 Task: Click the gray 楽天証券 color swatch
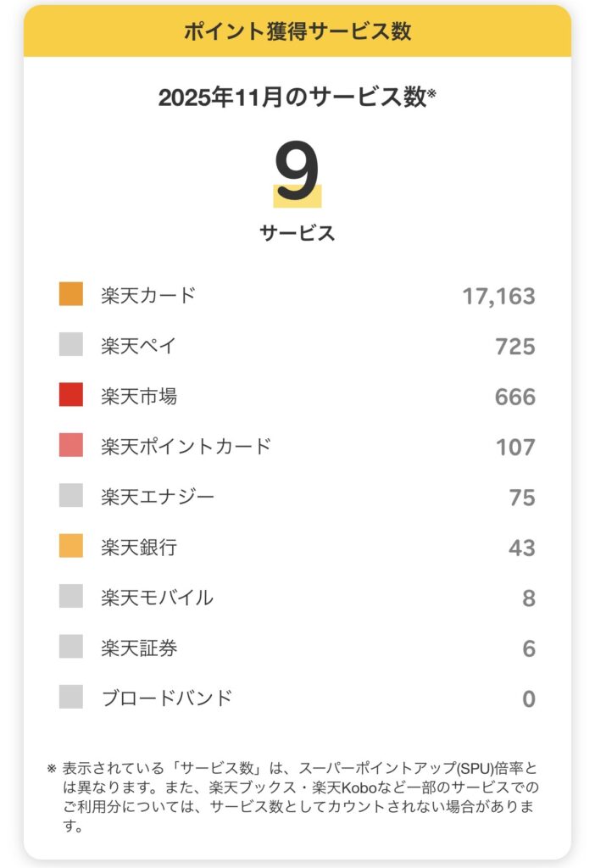pos(71,647)
